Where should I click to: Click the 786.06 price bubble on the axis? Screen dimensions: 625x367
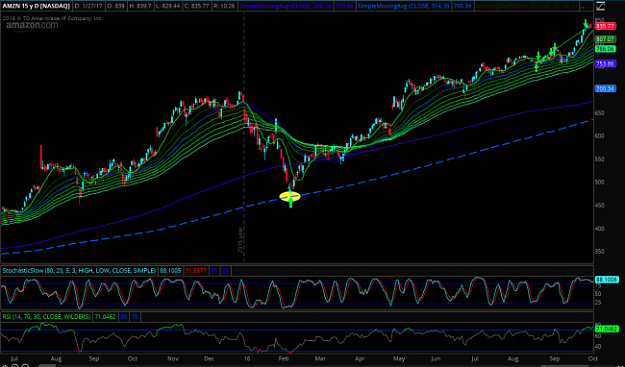(604, 49)
